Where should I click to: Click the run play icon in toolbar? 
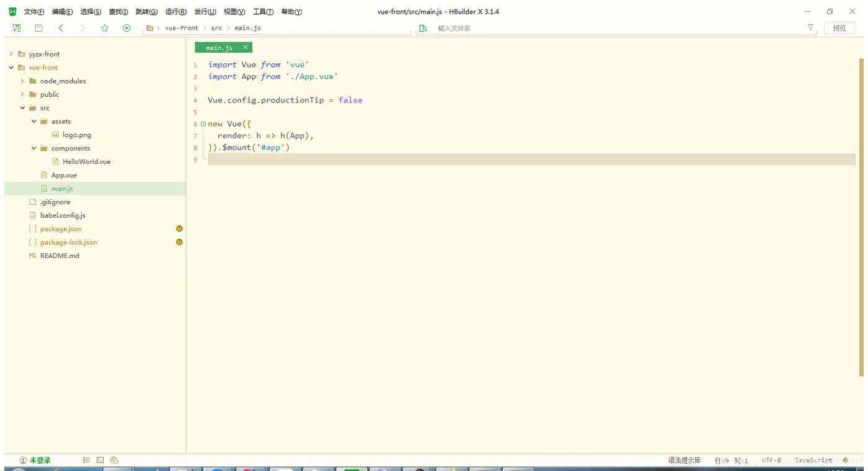pyautogui.click(x=126, y=28)
